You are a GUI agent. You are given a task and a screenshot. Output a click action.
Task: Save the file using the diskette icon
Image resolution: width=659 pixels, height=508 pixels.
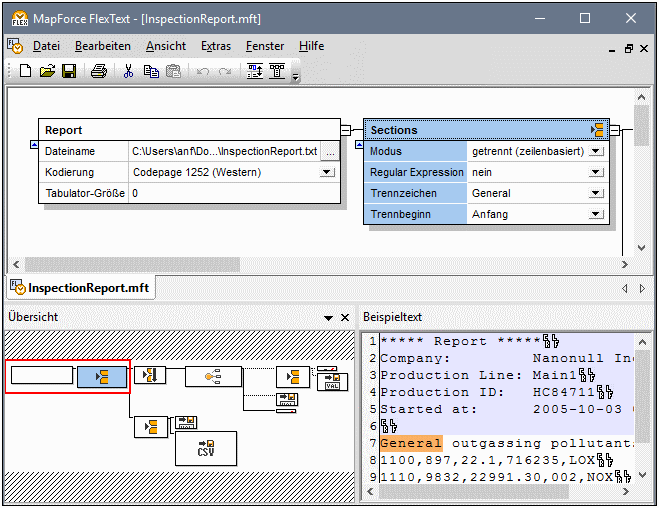pos(69,71)
